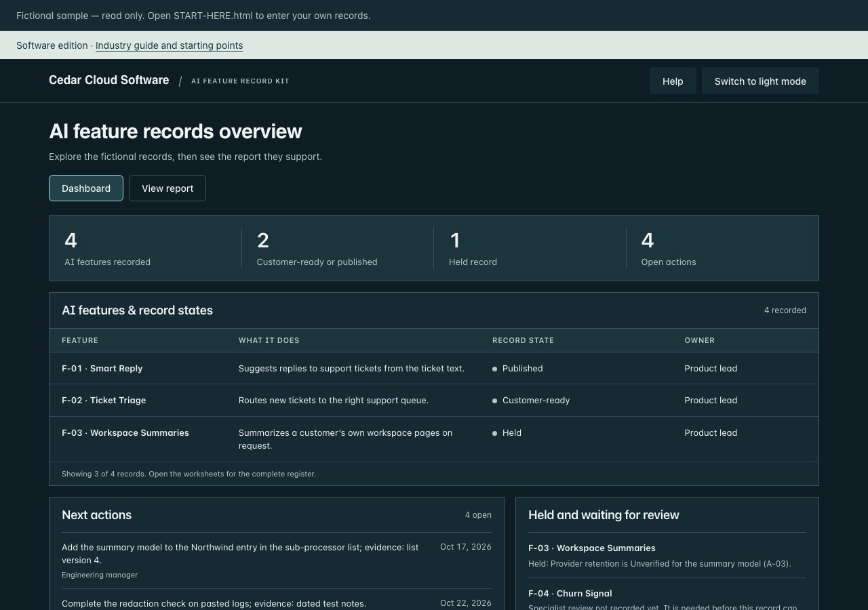
Task: Click the 'Suggests replies to support tickets' description
Action: 351,368
